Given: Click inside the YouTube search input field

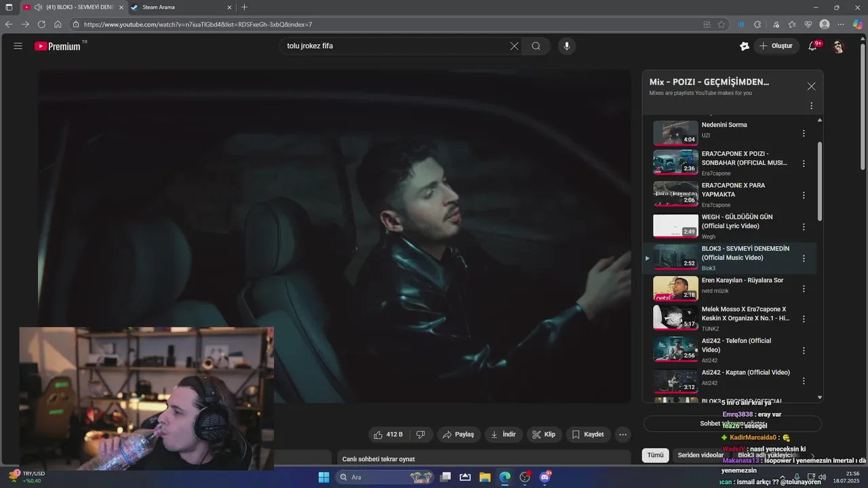Looking at the screenshot, I should pos(395,46).
